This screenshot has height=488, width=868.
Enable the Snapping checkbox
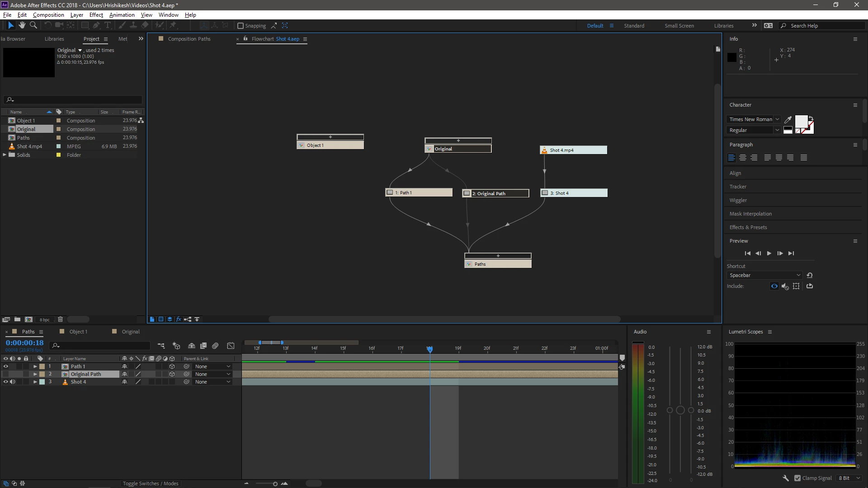point(241,26)
